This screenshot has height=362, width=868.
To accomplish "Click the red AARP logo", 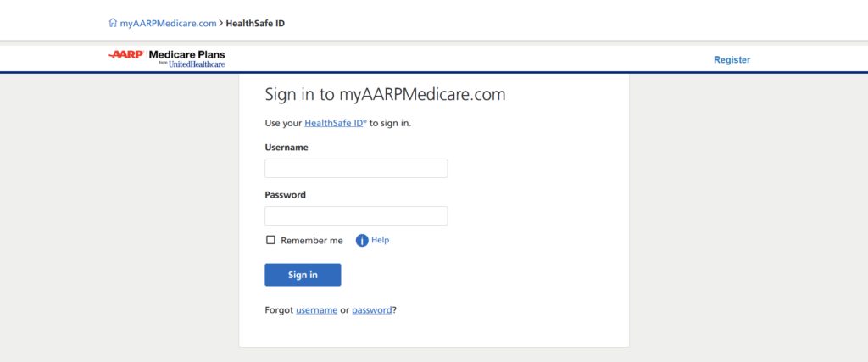I will [x=126, y=54].
